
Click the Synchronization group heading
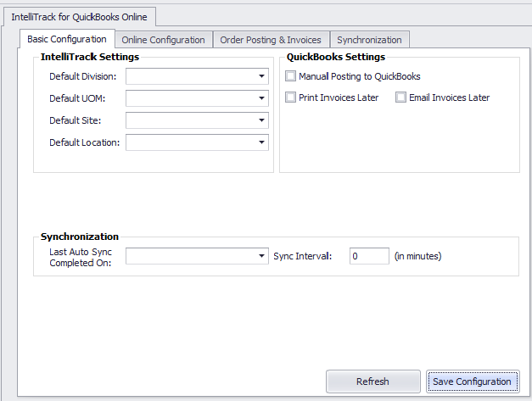click(x=80, y=237)
